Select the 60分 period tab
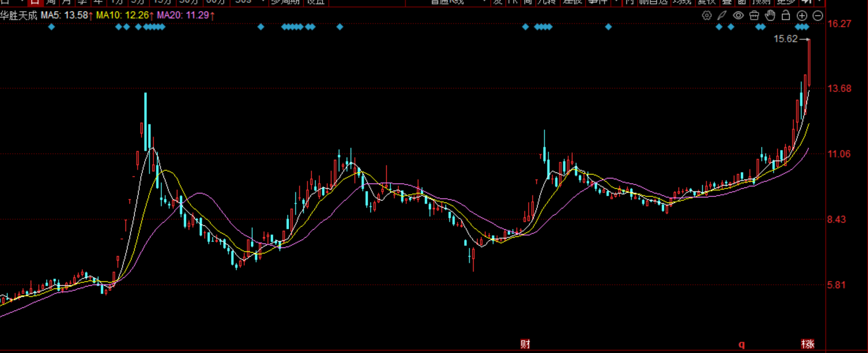The image size is (868, 353). click(x=216, y=2)
